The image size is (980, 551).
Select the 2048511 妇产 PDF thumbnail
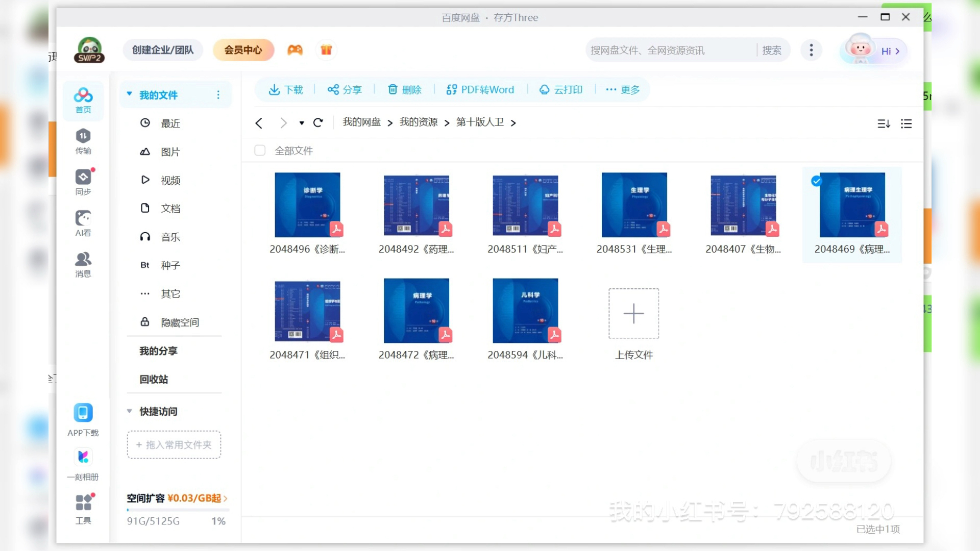[x=525, y=205]
